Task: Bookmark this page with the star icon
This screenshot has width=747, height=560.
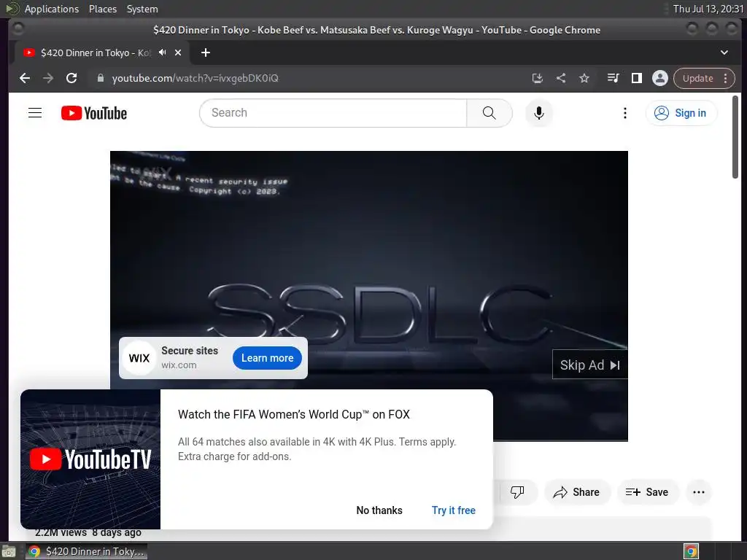Action: click(584, 78)
